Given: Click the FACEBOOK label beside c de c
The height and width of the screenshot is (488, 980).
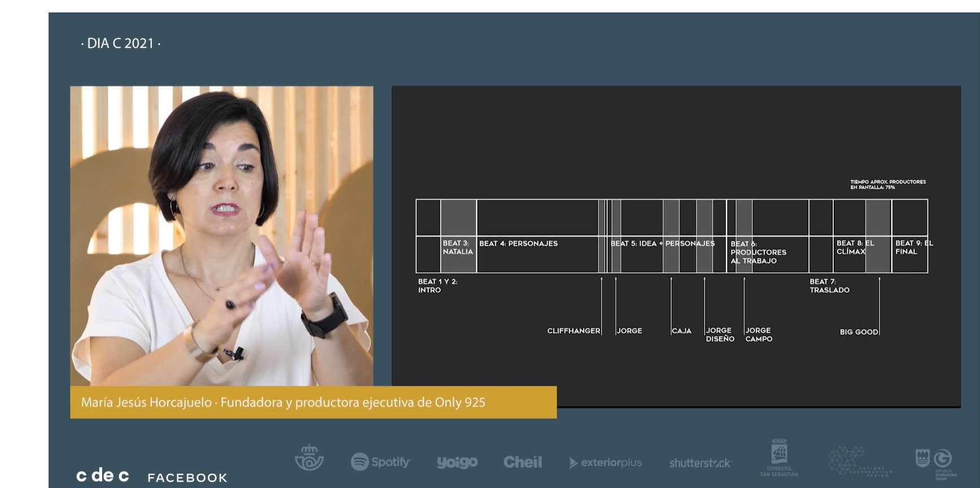Looking at the screenshot, I should click(x=187, y=478).
